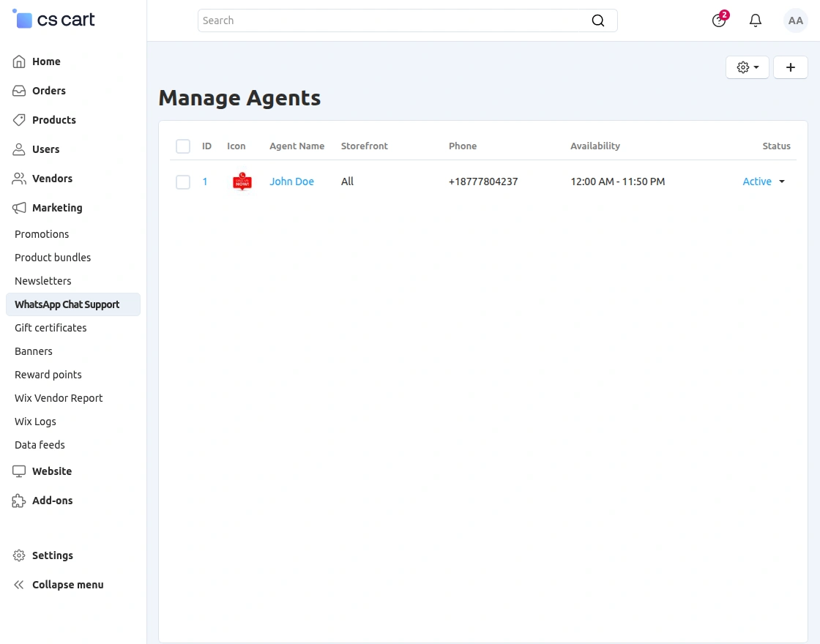This screenshot has height=644, width=820.
Task: Open Promotions submenu item
Action: (x=42, y=234)
